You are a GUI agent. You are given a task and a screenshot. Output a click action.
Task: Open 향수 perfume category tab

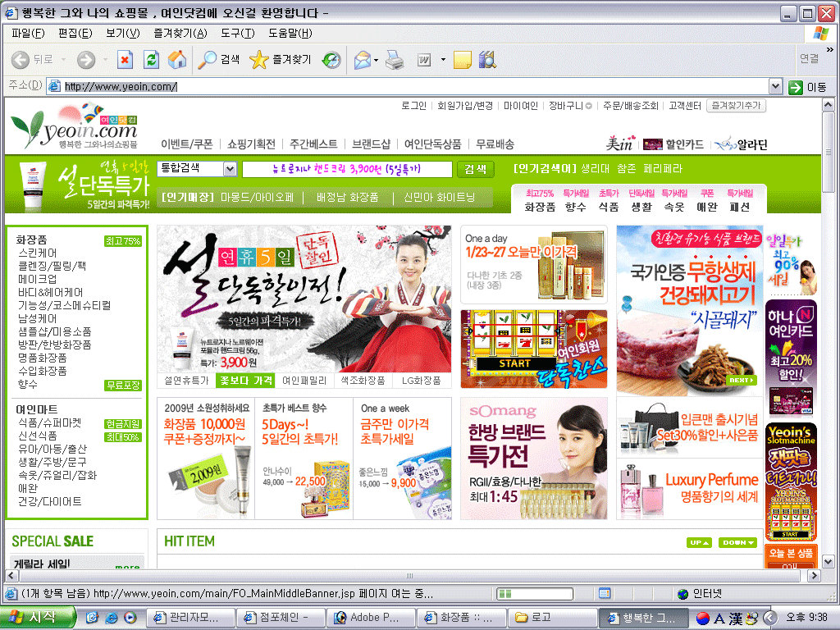click(576, 200)
